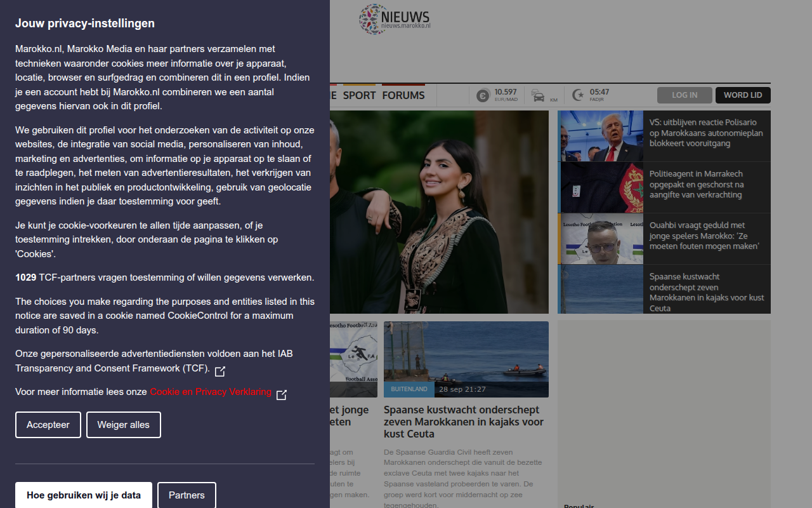Click the euro coin exchange rate icon

483,95
